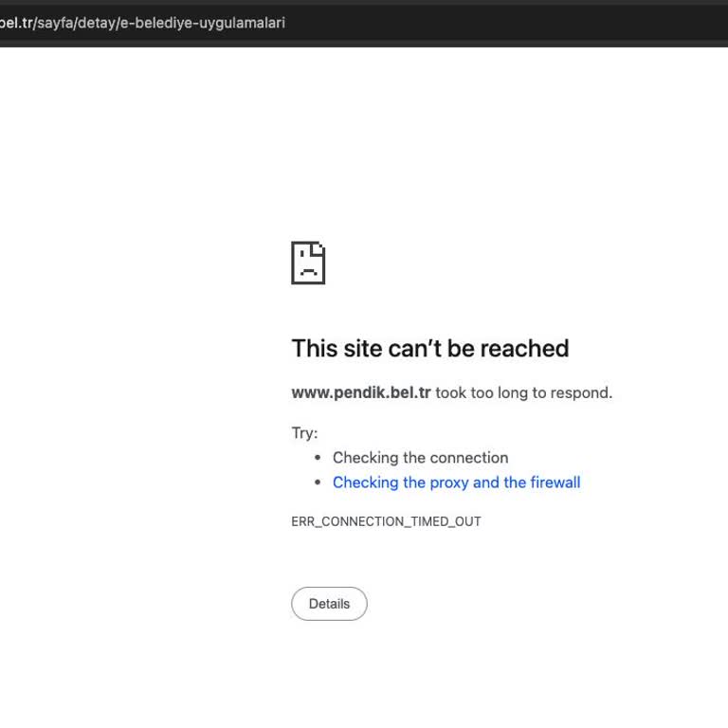Click the "bel.tr" domain part in address bar
The image size is (728, 728).
pyautogui.click(x=14, y=23)
